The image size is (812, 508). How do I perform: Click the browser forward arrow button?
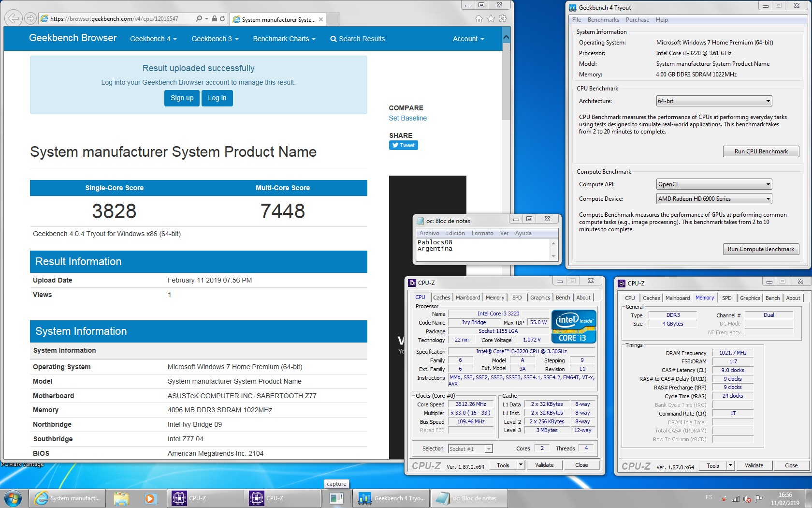[30, 18]
